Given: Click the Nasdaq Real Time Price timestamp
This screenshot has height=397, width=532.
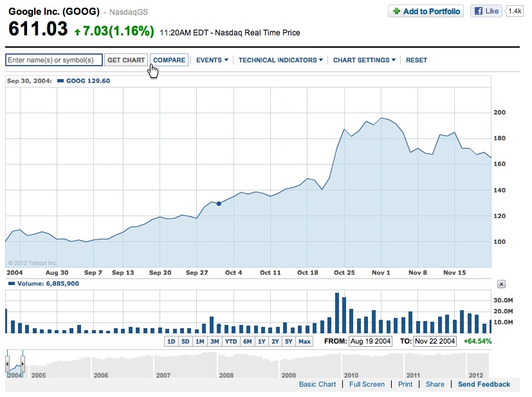Looking at the screenshot, I should tap(230, 33).
